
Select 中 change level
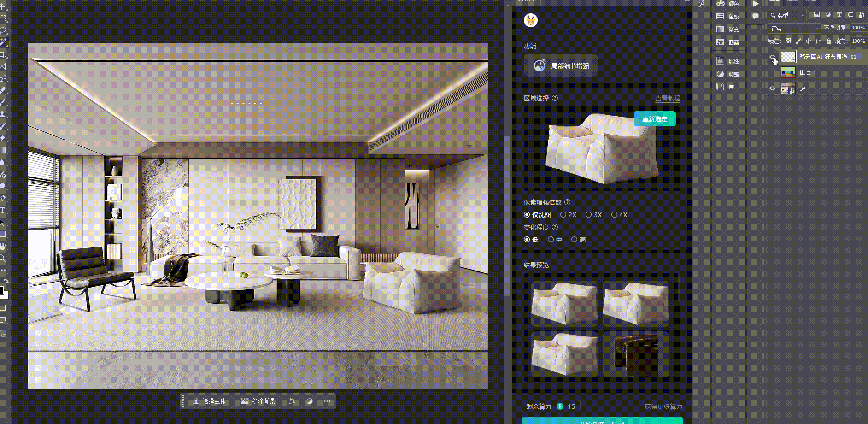pos(555,240)
